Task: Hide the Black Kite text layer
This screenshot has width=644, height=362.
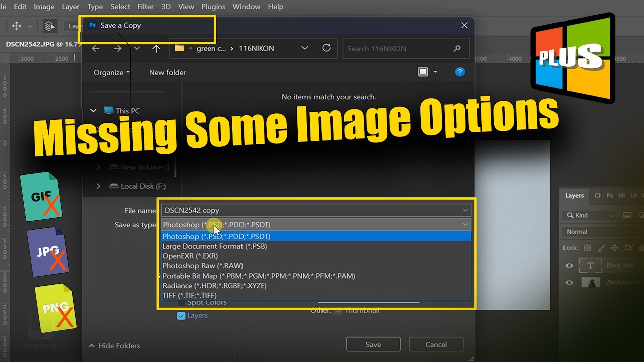Action: pyautogui.click(x=569, y=266)
